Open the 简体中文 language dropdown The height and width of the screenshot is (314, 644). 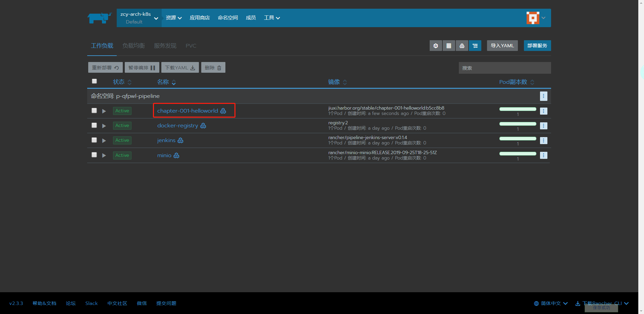(551, 303)
